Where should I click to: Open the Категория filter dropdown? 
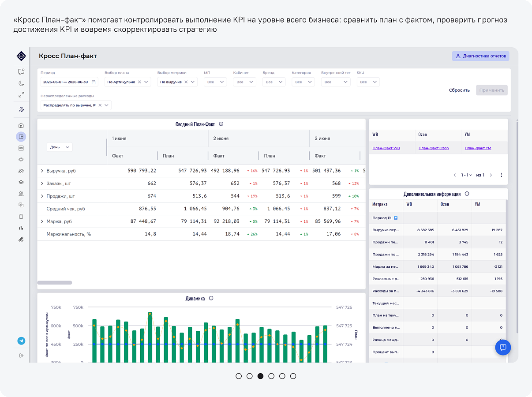(303, 82)
